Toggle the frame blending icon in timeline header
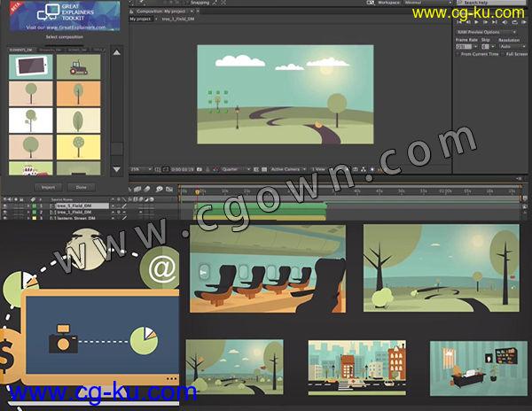Screen dimensions: 532x411 pos(137,189)
